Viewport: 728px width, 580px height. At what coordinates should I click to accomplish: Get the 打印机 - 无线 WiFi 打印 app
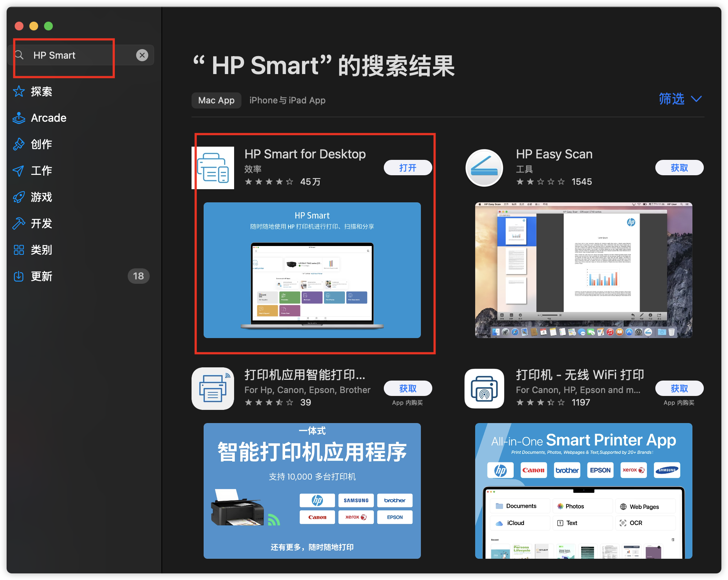(x=679, y=388)
